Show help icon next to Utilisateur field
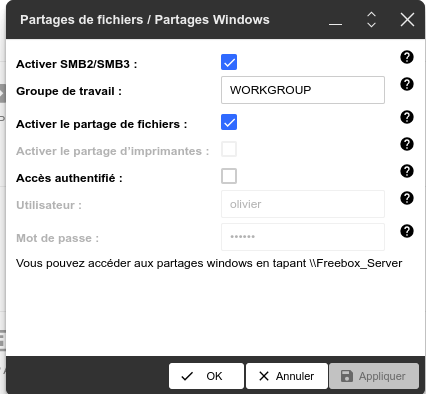 coord(407,198)
